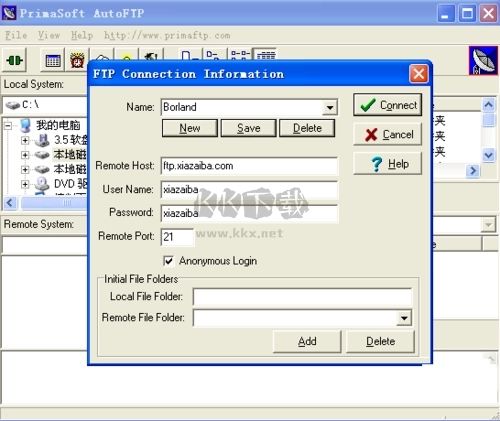Image resolution: width=500 pixels, height=421 pixels.
Task: Select the list view toolbar button
Action: tap(240, 54)
